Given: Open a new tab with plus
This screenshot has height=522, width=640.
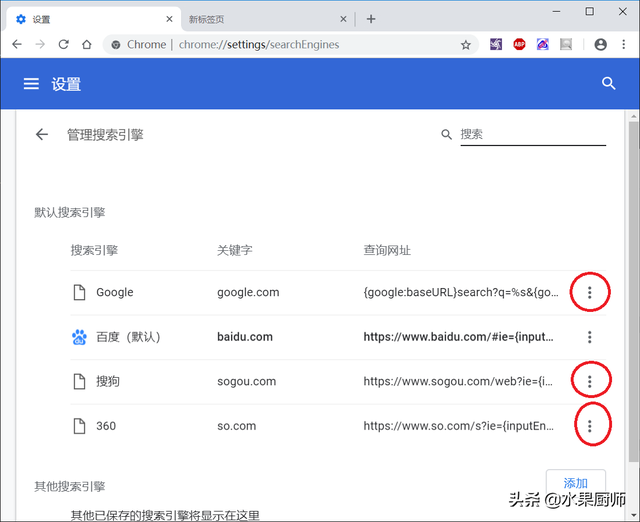Looking at the screenshot, I should point(371,19).
